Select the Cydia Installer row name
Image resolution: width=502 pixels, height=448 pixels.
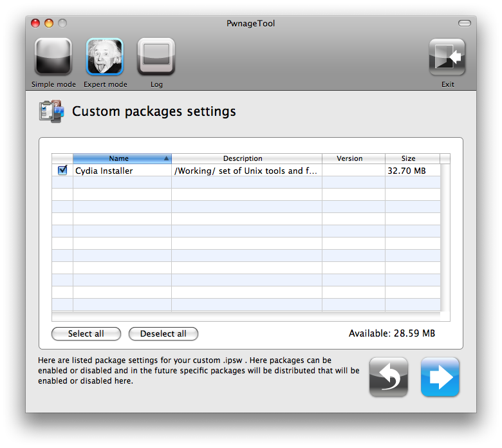point(104,171)
